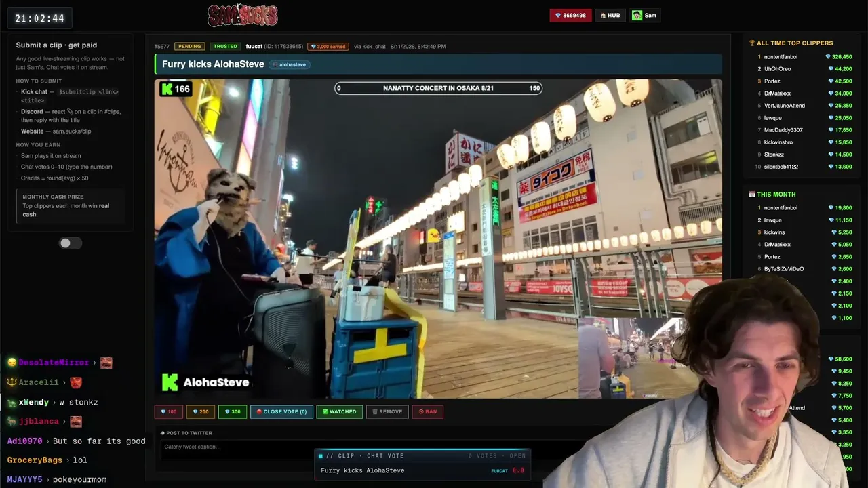
Task: Click the 3,000 earned badge
Action: 328,46
